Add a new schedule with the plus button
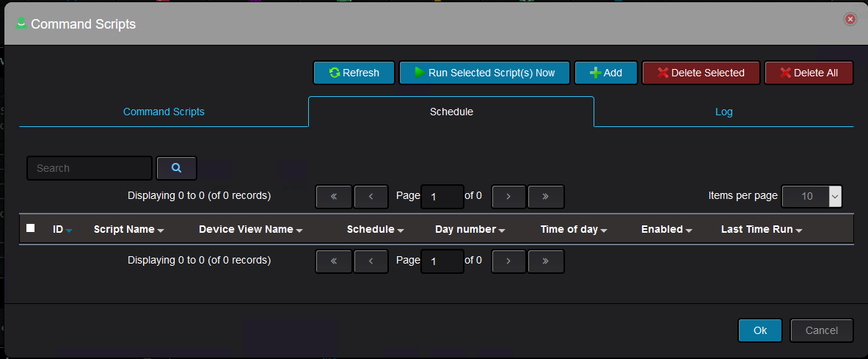868x359 pixels. (x=606, y=73)
